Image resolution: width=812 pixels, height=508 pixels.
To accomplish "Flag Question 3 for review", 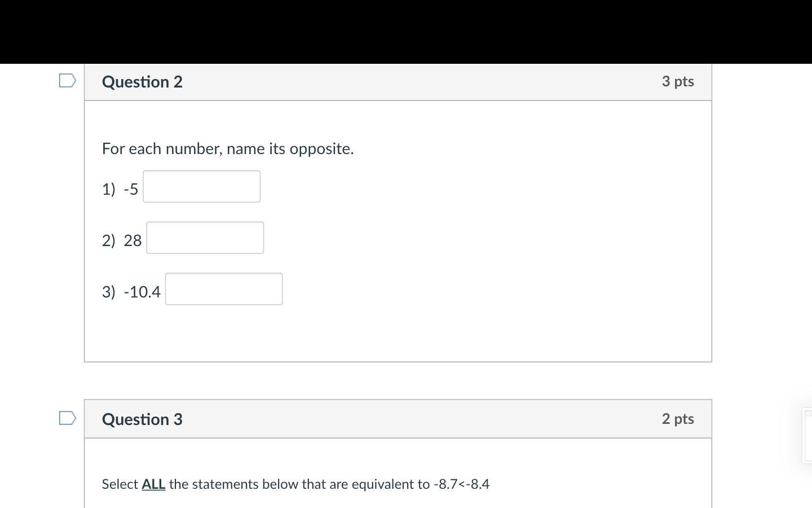I will 68,418.
